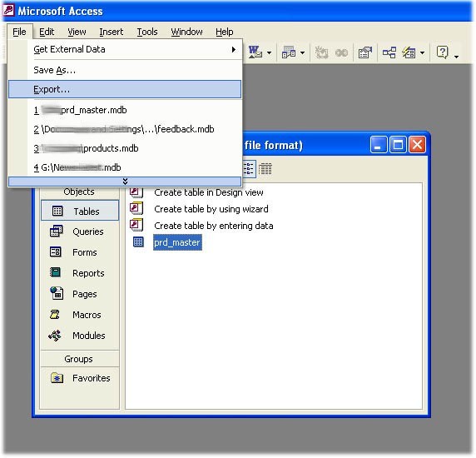The image size is (476, 458).
Task: Open the Tools menu
Action: coord(147,32)
